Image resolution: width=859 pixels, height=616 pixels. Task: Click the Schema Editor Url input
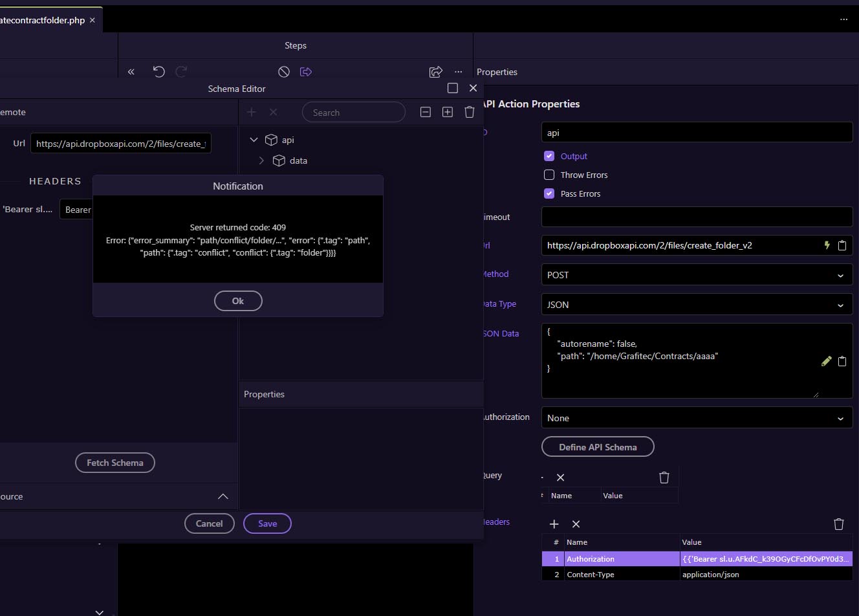click(121, 144)
